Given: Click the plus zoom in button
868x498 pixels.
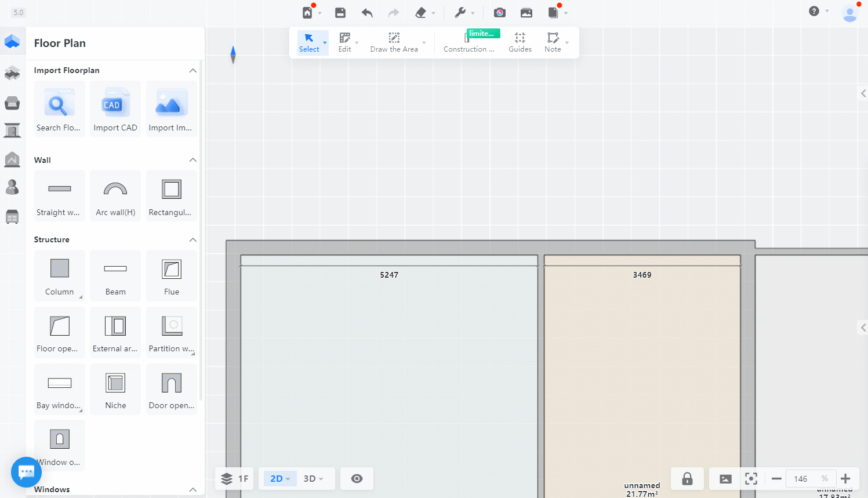Looking at the screenshot, I should [845, 479].
